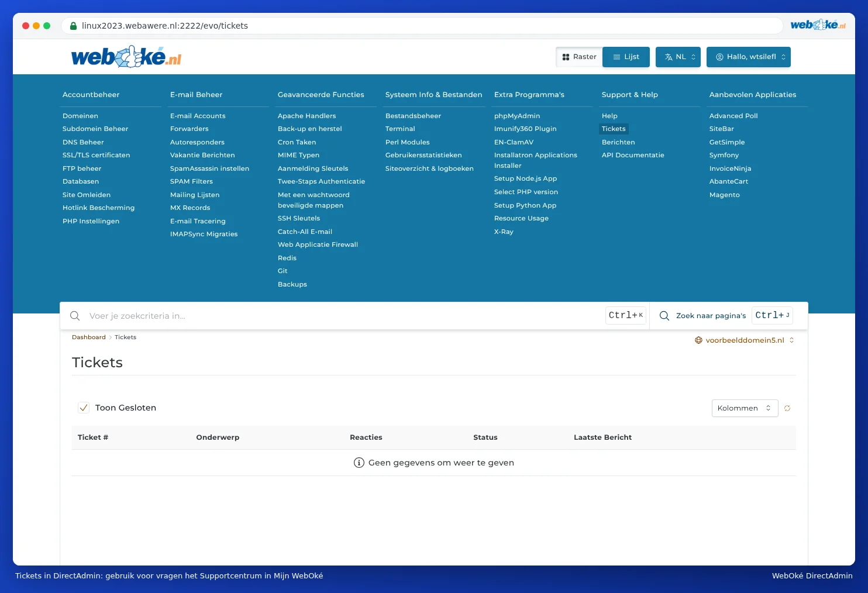Open Tickets under Support & Help

(614, 129)
